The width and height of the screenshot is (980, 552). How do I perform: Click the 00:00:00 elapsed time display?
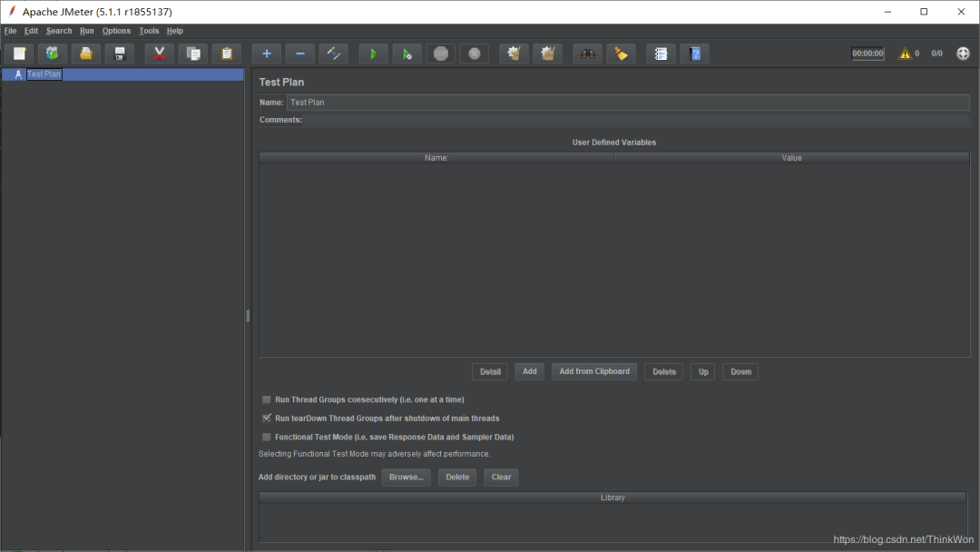[x=868, y=54]
